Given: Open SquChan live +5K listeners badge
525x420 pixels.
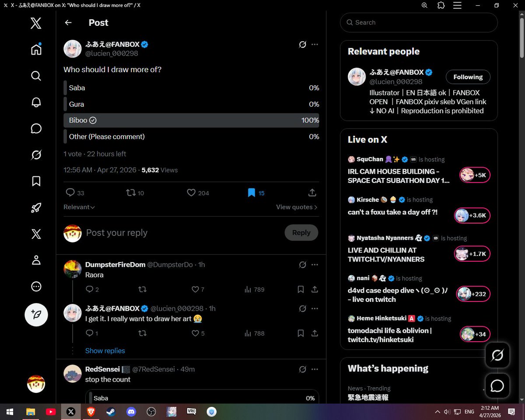Looking at the screenshot, I should click(x=475, y=175).
